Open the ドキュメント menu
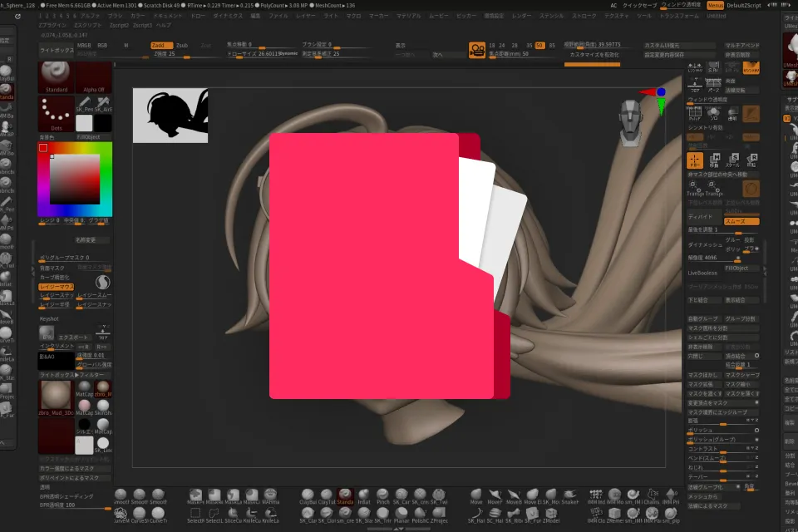The height and width of the screenshot is (532, 798). [x=168, y=16]
